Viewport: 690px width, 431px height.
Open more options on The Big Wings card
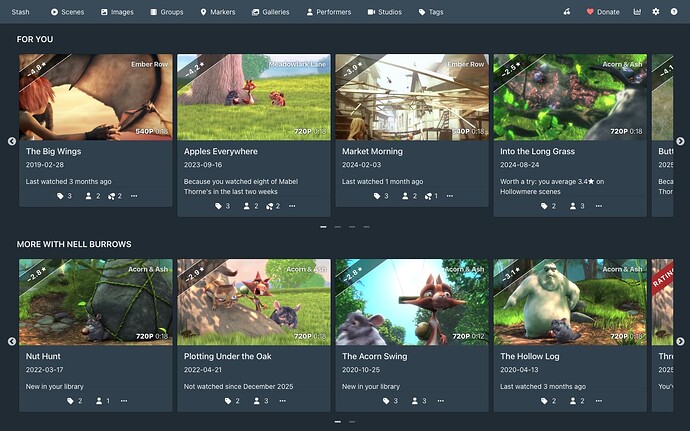click(x=134, y=196)
